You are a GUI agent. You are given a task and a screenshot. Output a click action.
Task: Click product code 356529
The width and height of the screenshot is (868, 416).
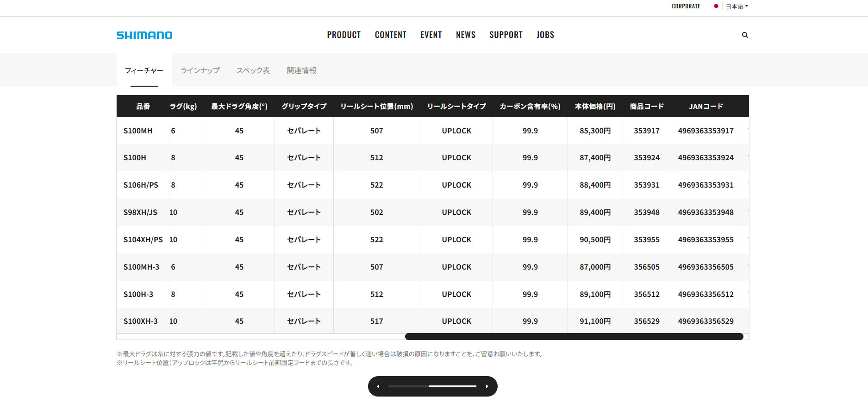coord(647,321)
